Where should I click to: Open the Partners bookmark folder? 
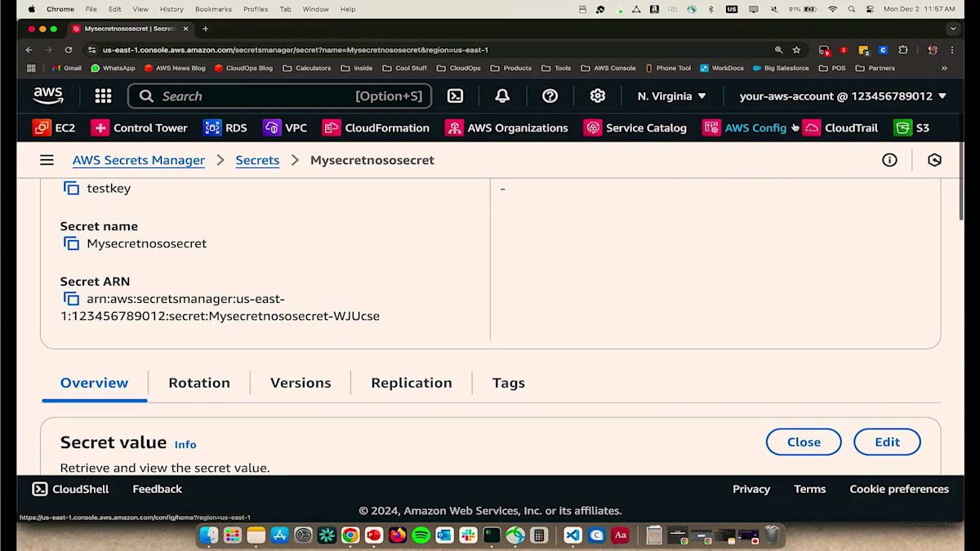[875, 69]
